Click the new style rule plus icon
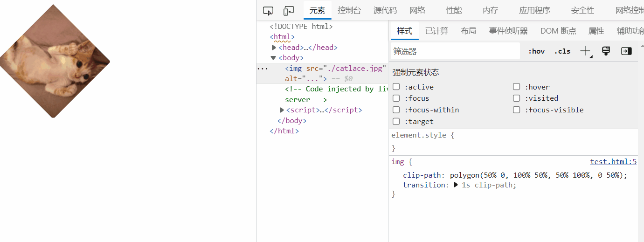644x242 pixels. [x=585, y=51]
